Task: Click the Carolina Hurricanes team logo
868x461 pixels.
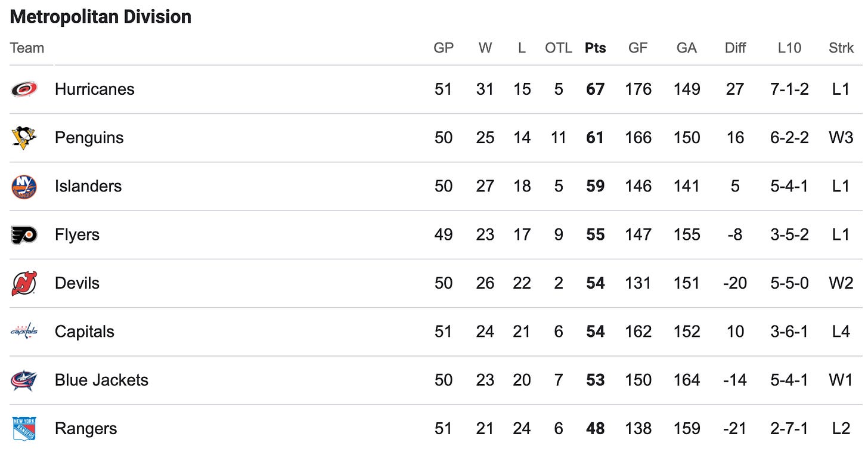Action: click(24, 89)
